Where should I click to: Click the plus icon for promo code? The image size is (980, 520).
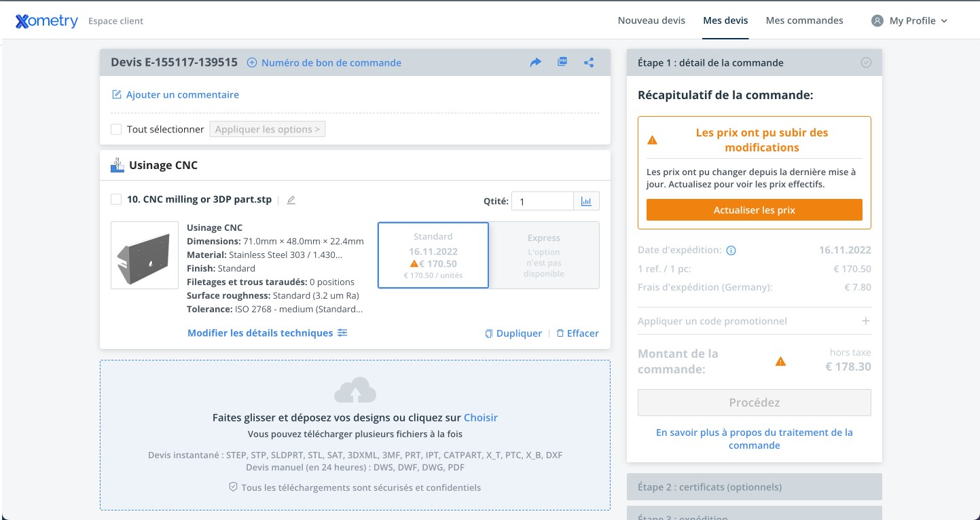[866, 321]
